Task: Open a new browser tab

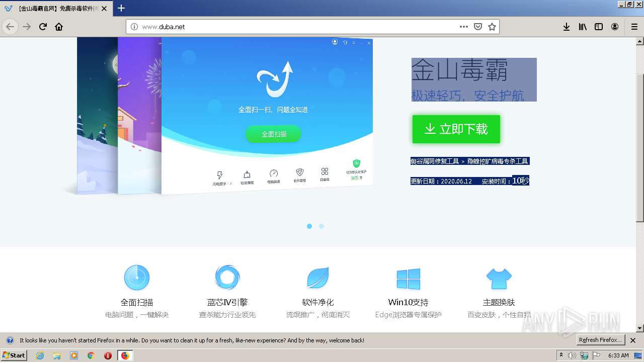Action: (x=121, y=8)
